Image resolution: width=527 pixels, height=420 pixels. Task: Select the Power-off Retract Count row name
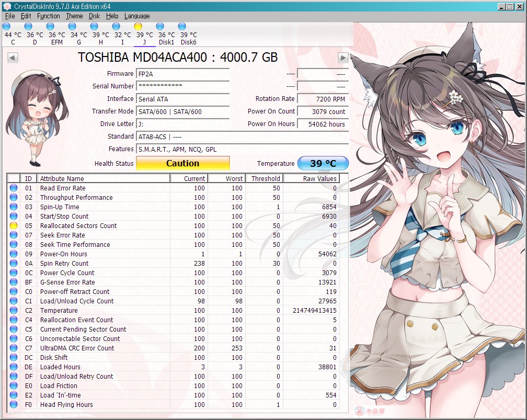(x=75, y=291)
